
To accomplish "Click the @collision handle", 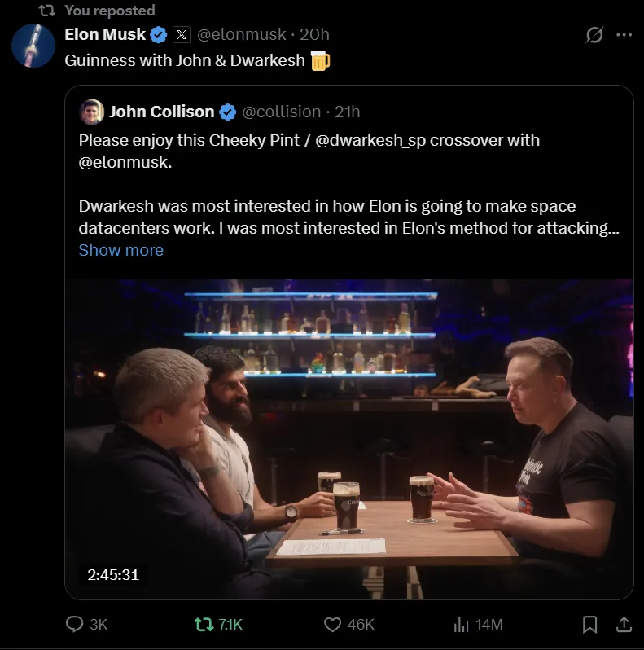I will point(282,112).
